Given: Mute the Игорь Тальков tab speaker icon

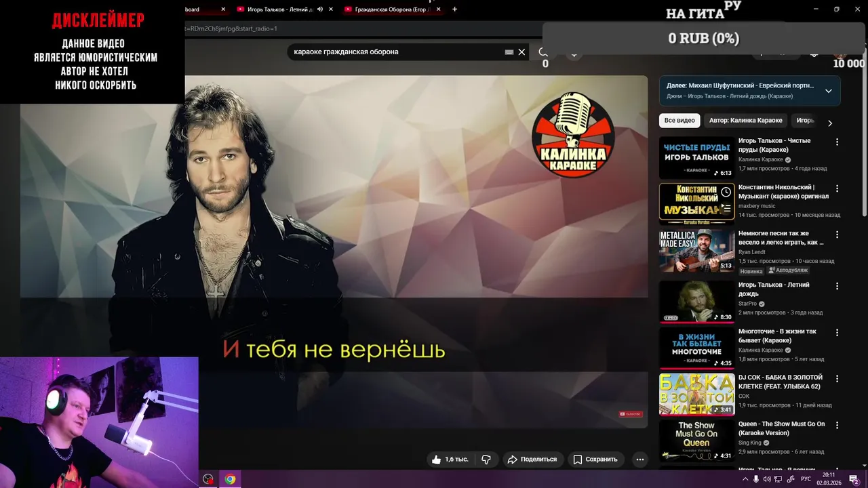Looking at the screenshot, I should pyautogui.click(x=320, y=9).
